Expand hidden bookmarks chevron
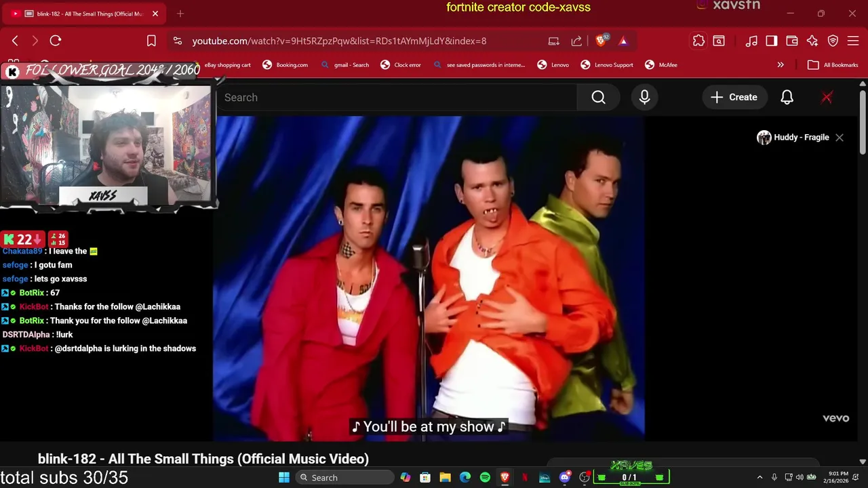Image resolution: width=868 pixels, height=488 pixels. coord(781,65)
